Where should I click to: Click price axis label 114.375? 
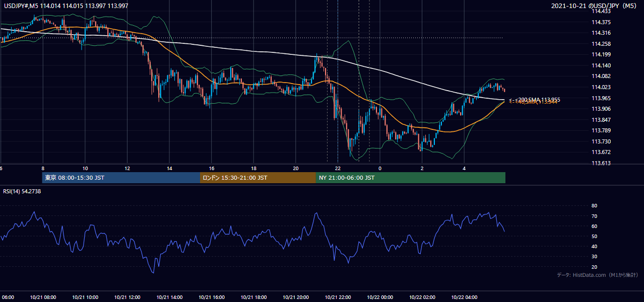click(x=601, y=22)
